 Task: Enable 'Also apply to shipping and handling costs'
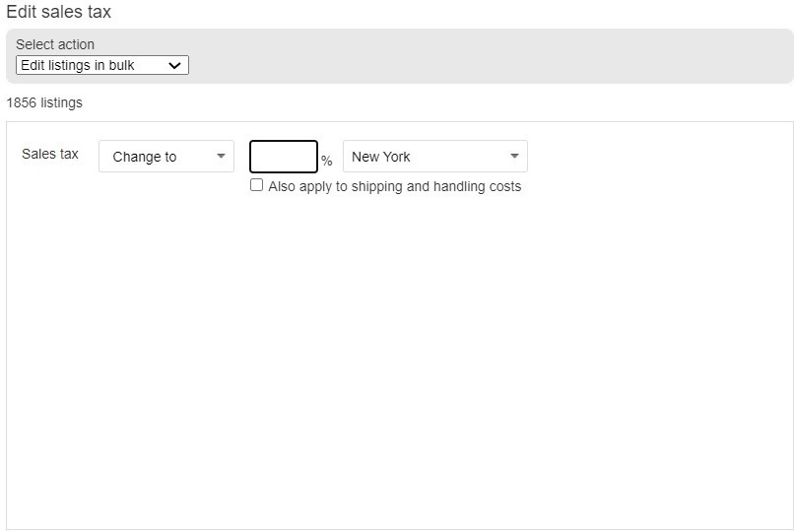point(257,185)
